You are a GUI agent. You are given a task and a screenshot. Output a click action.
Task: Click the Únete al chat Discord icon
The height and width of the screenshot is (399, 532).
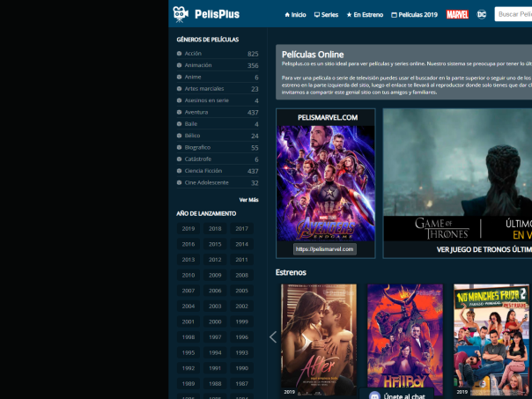(374, 395)
